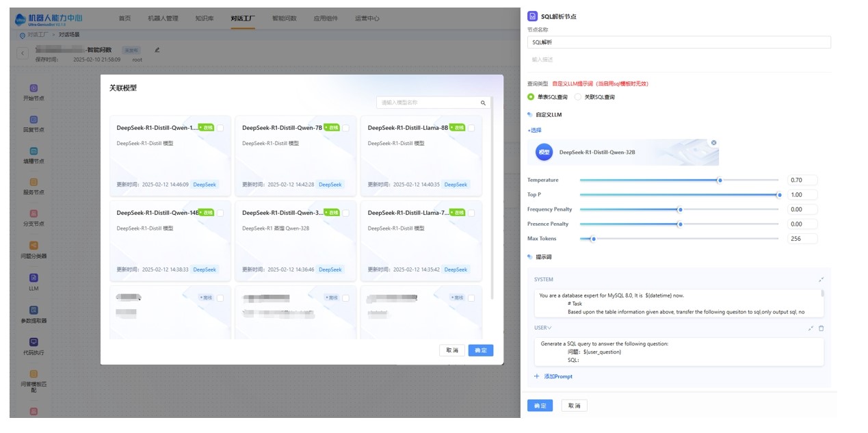Check the DeepSeek-R1-Distill-Qwen-3... model checkbox

click(345, 213)
